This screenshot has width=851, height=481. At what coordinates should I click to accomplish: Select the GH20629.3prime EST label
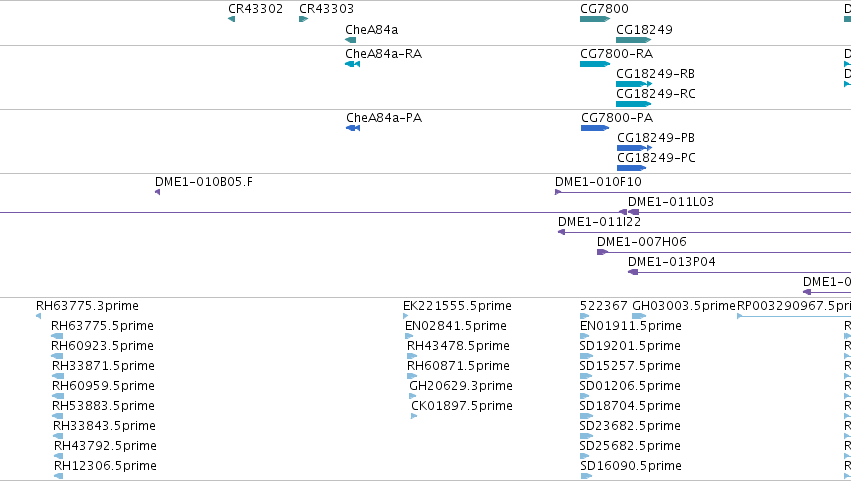[x=461, y=387]
